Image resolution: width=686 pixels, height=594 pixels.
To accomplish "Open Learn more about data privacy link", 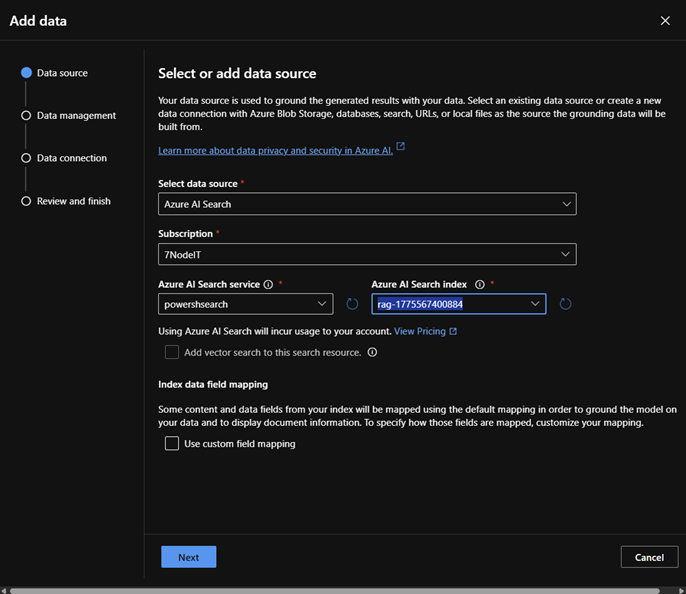I will point(275,149).
